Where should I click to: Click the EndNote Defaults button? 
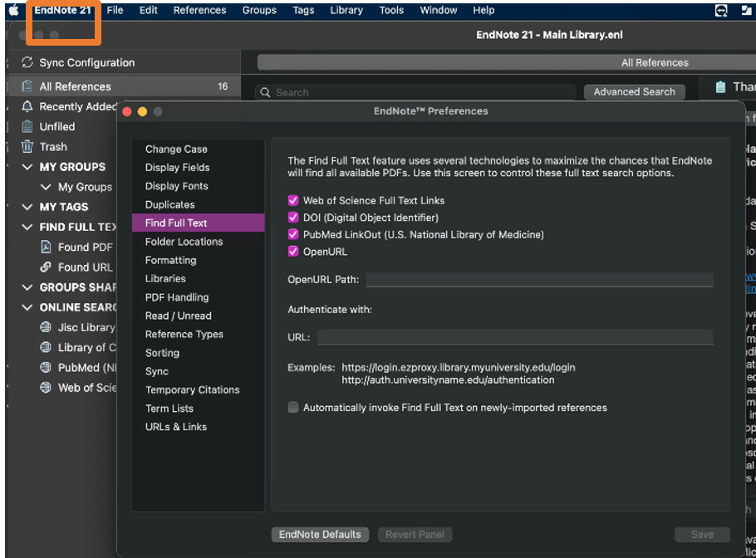point(320,535)
